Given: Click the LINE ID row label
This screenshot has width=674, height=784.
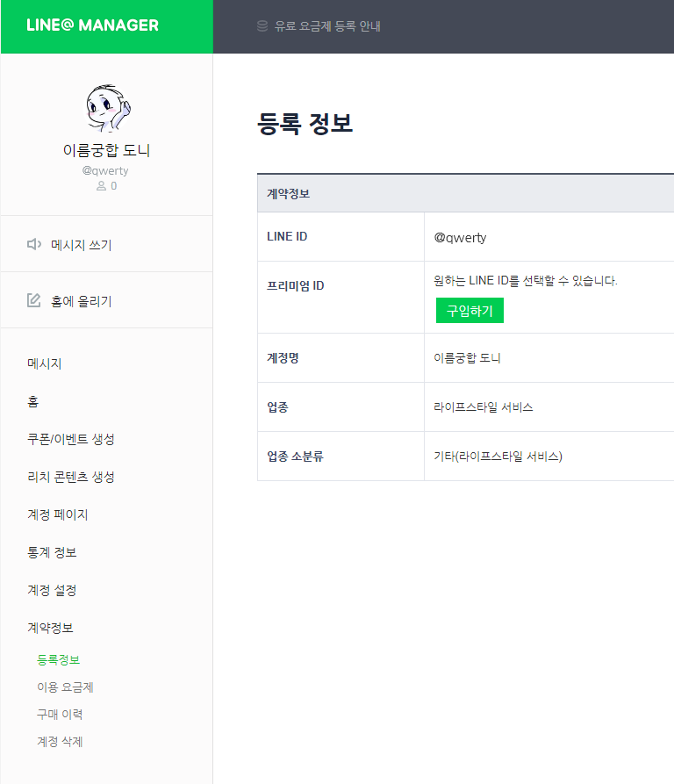Looking at the screenshot, I should tap(287, 236).
